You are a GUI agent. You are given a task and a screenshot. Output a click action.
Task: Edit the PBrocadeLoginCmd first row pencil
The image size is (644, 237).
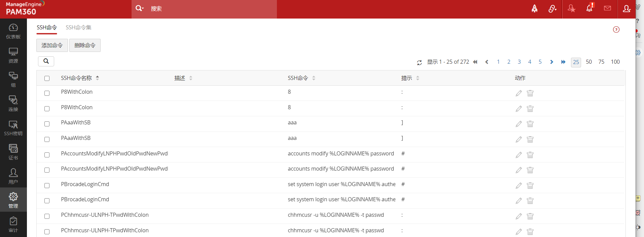tap(518, 185)
